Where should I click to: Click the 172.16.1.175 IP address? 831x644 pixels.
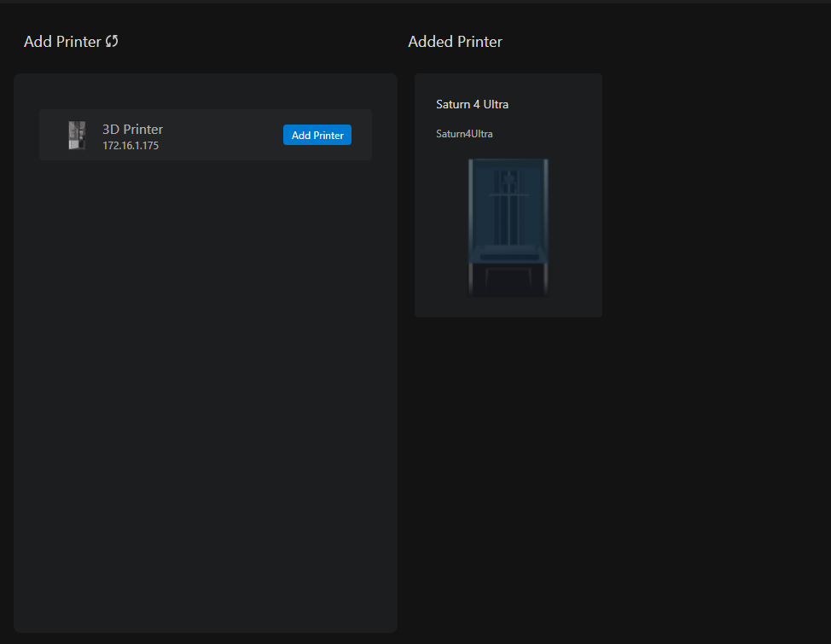click(x=131, y=146)
